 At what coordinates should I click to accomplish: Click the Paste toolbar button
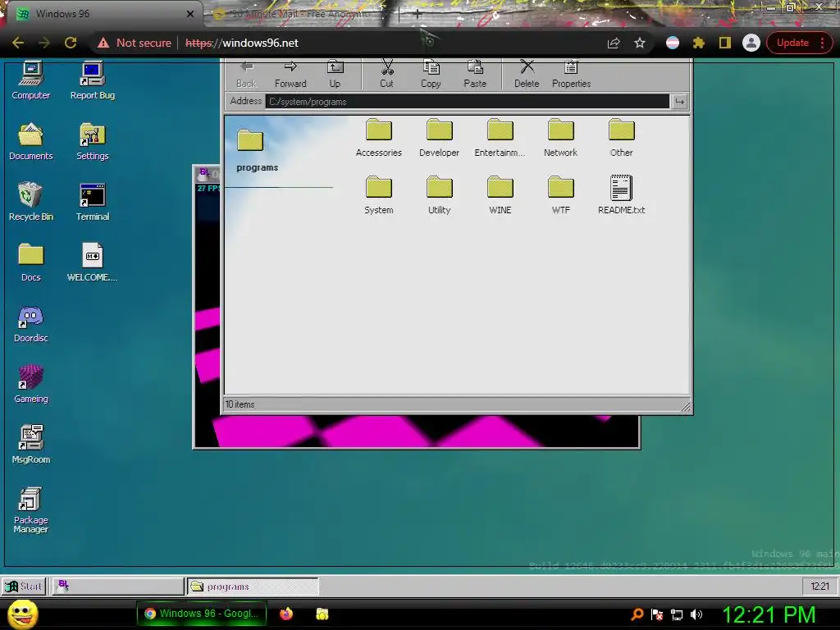tap(475, 74)
